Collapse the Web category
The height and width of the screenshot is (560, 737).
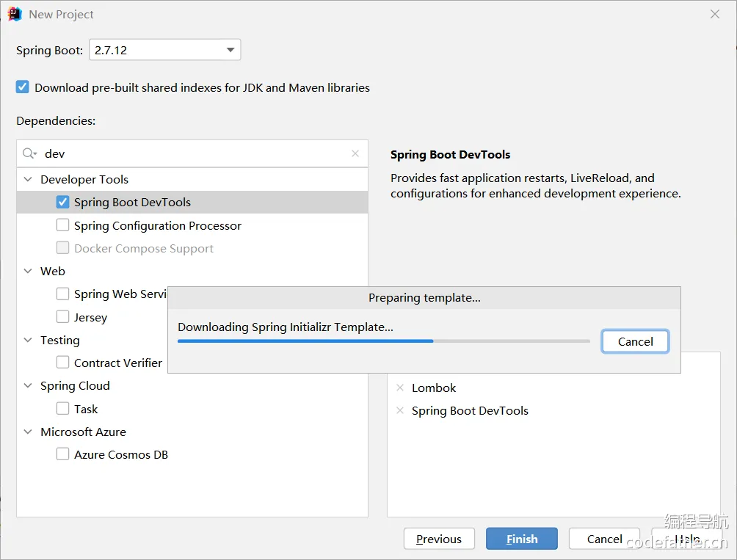28,271
